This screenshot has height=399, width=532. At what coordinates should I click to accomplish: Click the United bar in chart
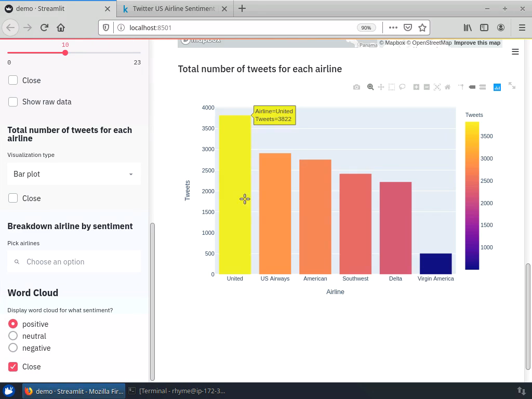[x=235, y=195]
